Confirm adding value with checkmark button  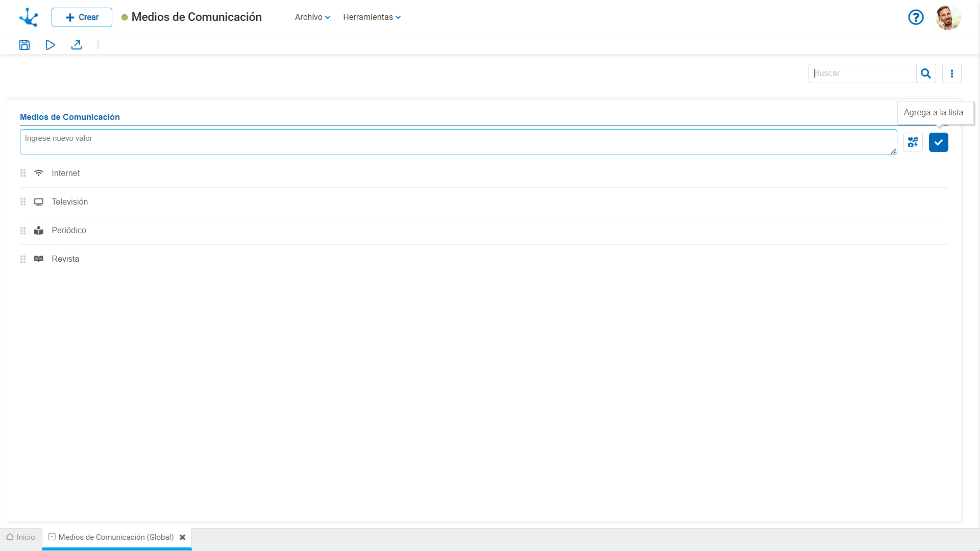pos(938,142)
